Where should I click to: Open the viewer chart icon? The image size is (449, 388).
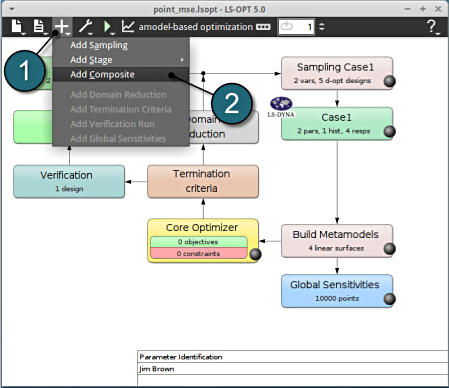click(x=128, y=27)
